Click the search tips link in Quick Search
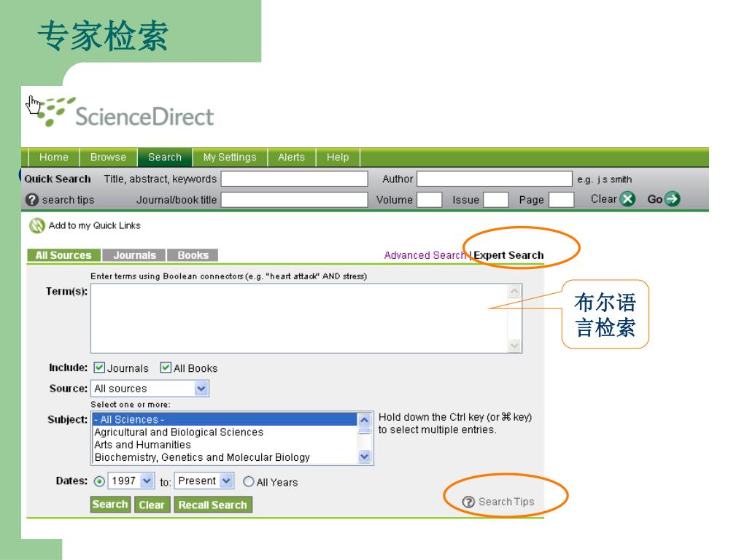This screenshot has height=560, width=747. [x=68, y=200]
